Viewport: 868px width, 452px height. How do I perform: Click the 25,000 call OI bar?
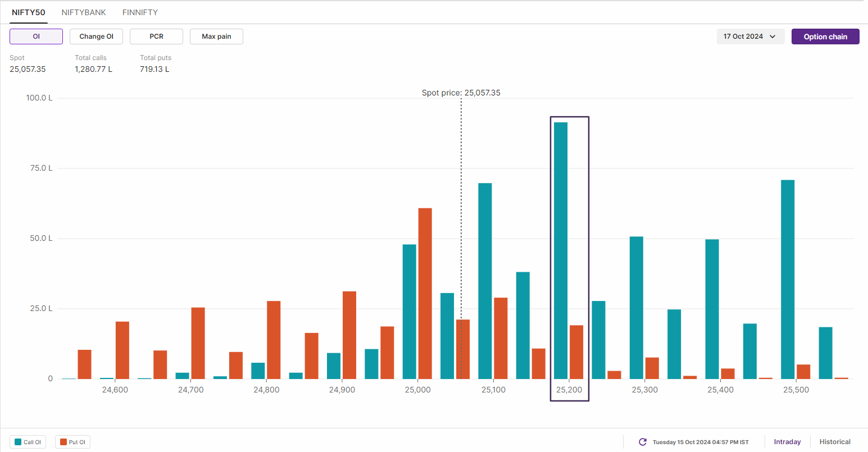tap(410, 312)
